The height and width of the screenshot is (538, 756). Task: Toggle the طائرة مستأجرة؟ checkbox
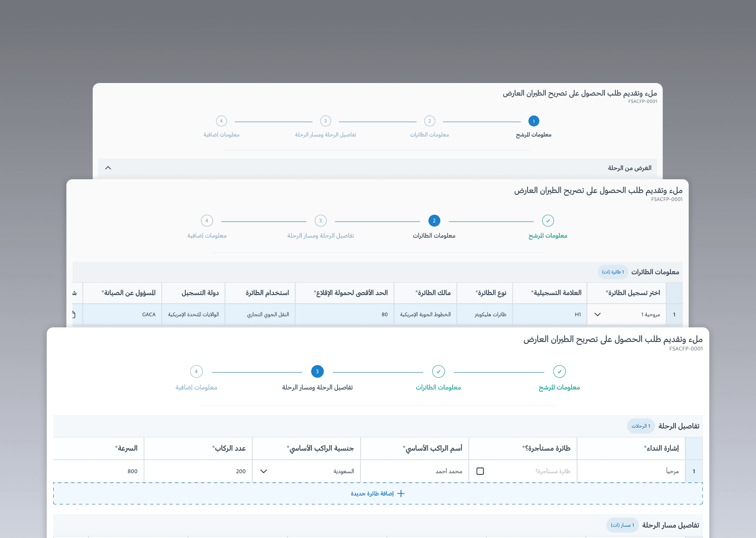(479, 471)
